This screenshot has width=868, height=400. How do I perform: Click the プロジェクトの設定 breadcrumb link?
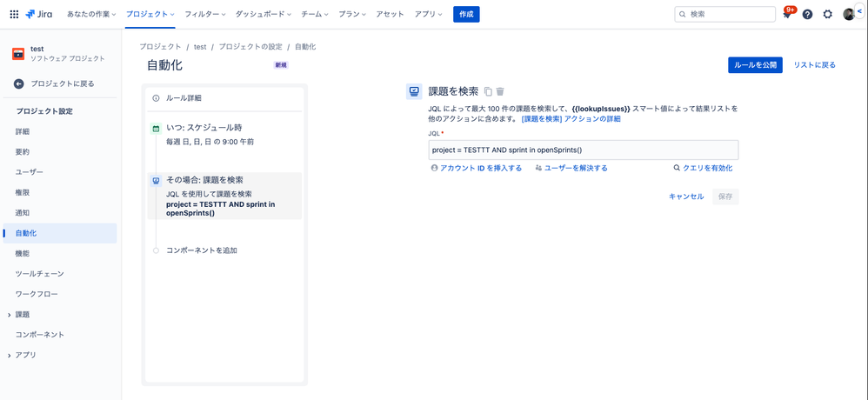[x=250, y=47]
